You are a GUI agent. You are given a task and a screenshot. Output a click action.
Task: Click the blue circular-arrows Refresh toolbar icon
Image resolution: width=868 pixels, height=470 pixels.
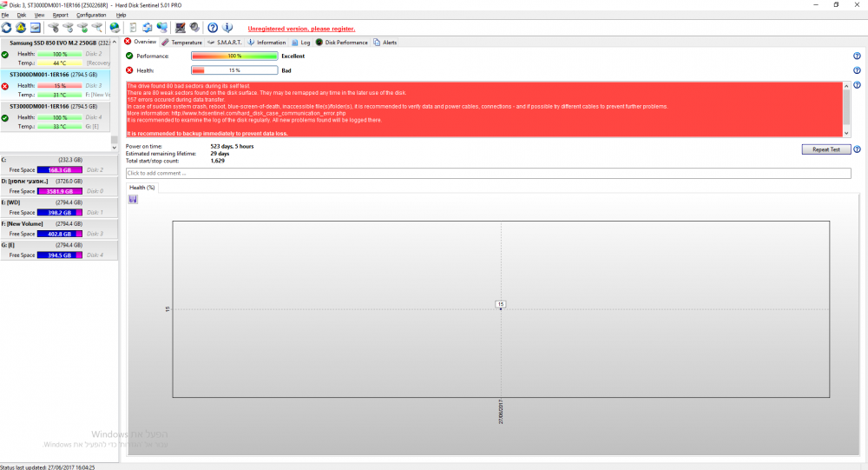point(7,27)
